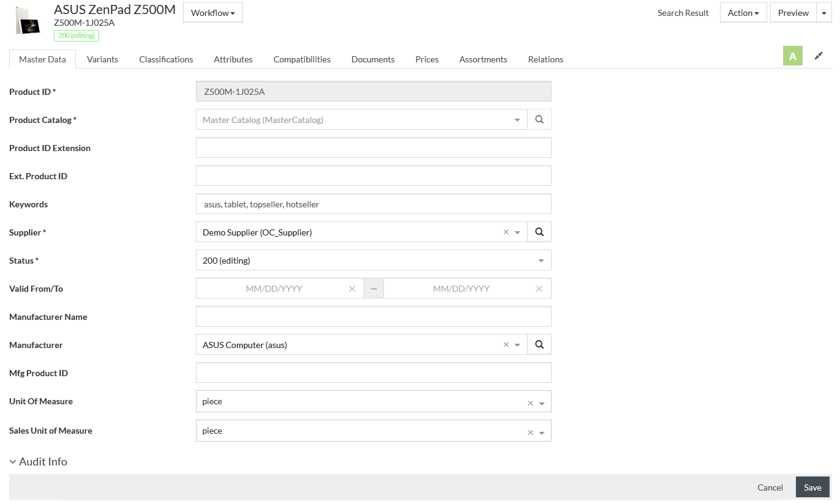Click the Z500M-1J025A subtitle under the title
This screenshot has width=840, height=504.
(x=84, y=23)
